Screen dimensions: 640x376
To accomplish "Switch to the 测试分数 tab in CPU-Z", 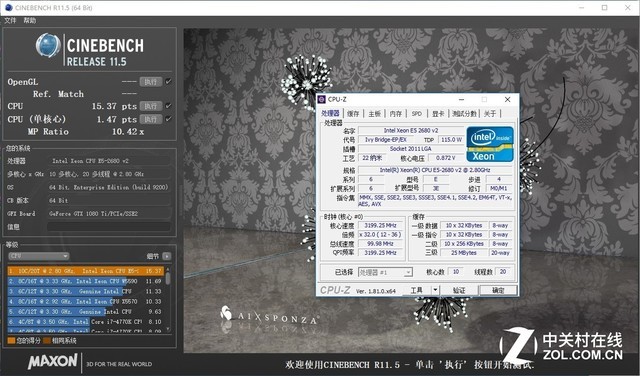I will 464,113.
